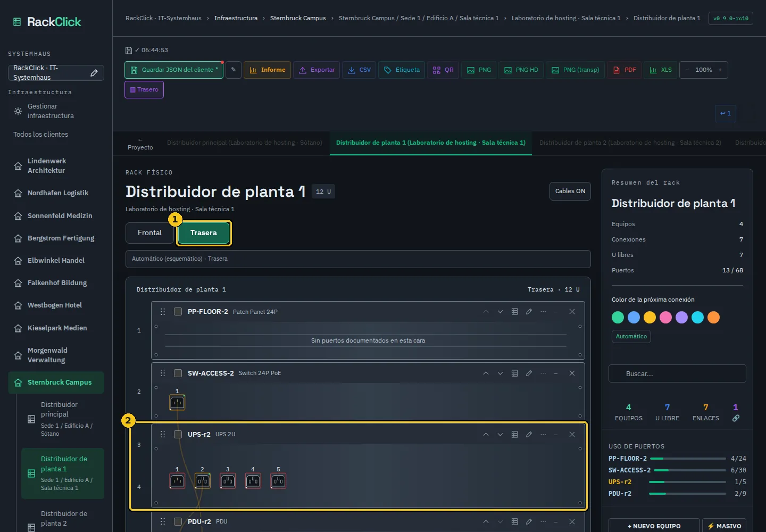This screenshot has height=532, width=766.
Task: Toggle the Cables ON button
Action: [x=570, y=192]
